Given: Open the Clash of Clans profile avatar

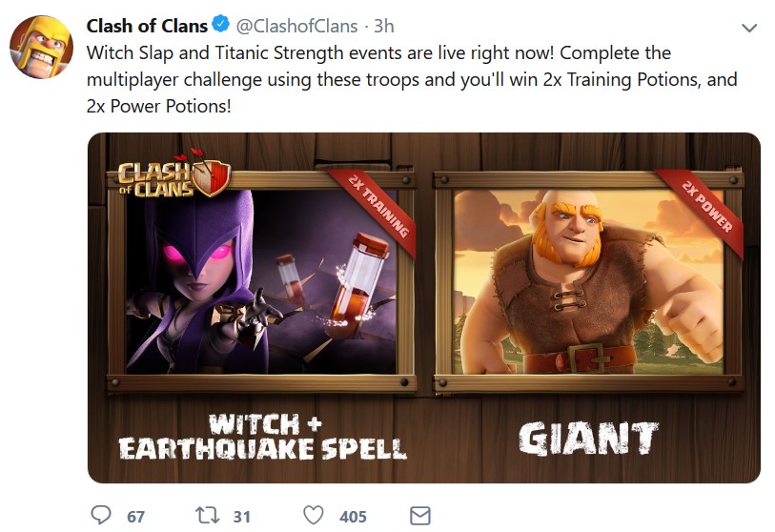Looking at the screenshot, I should [42, 47].
